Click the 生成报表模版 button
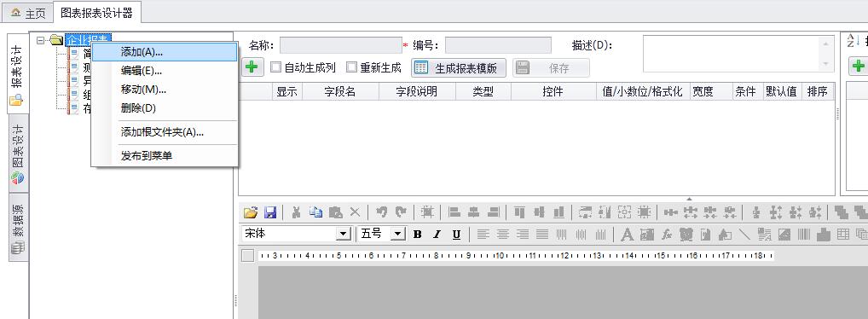The height and width of the screenshot is (319, 868). 459,67
